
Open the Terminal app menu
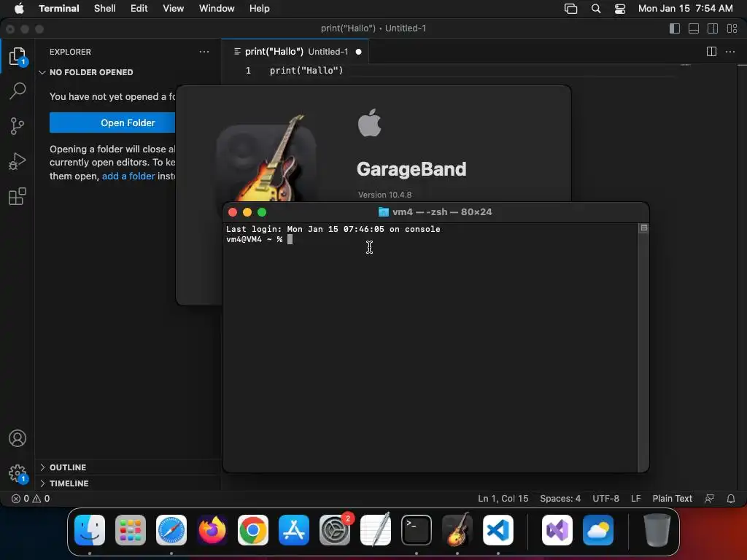click(59, 9)
